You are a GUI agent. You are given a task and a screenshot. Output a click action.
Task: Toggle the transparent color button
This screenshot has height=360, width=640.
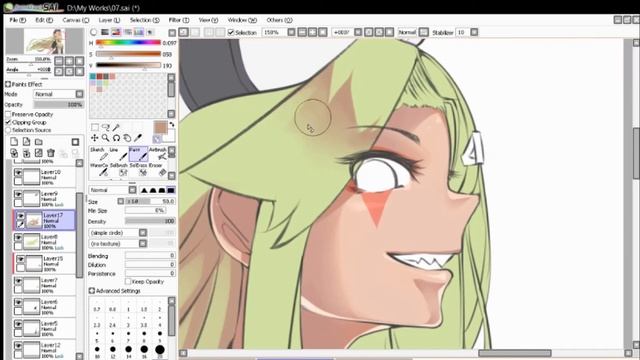(x=157, y=139)
